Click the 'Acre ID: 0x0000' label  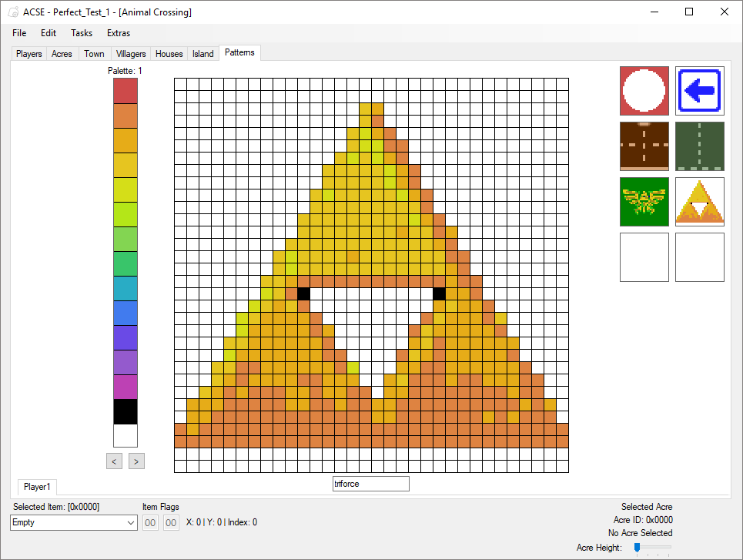[x=643, y=520]
